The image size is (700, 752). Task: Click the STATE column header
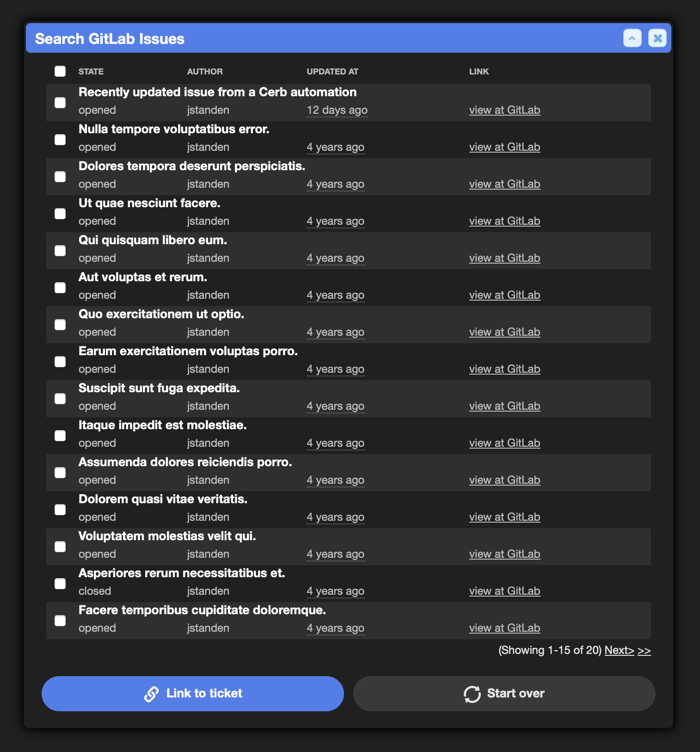point(91,72)
